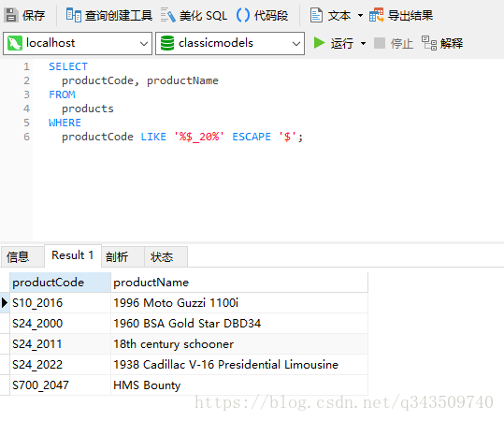Select the S24_2011 result cell
The width and height of the screenshot is (504, 421).
tap(60, 344)
